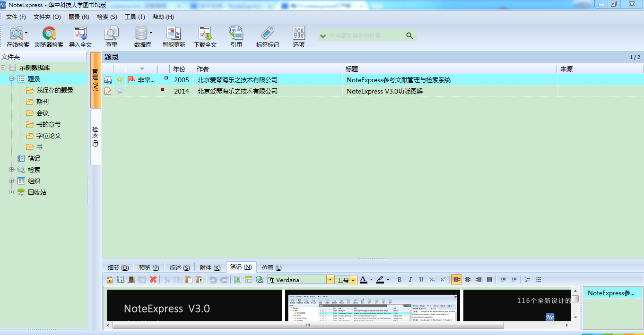
Task: Toggle justified text alignment
Action: 489,280
